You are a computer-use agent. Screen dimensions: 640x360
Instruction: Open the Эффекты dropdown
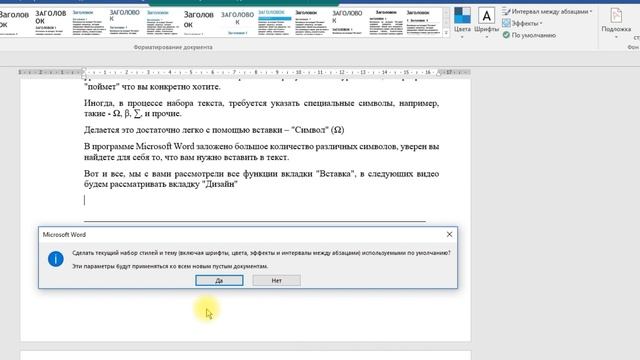pyautogui.click(x=522, y=23)
